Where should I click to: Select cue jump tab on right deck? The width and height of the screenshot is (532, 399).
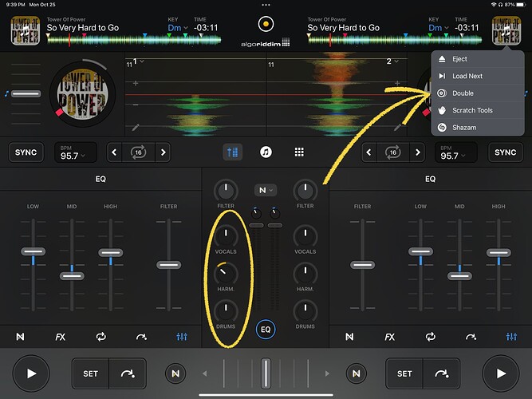pyautogui.click(x=471, y=337)
